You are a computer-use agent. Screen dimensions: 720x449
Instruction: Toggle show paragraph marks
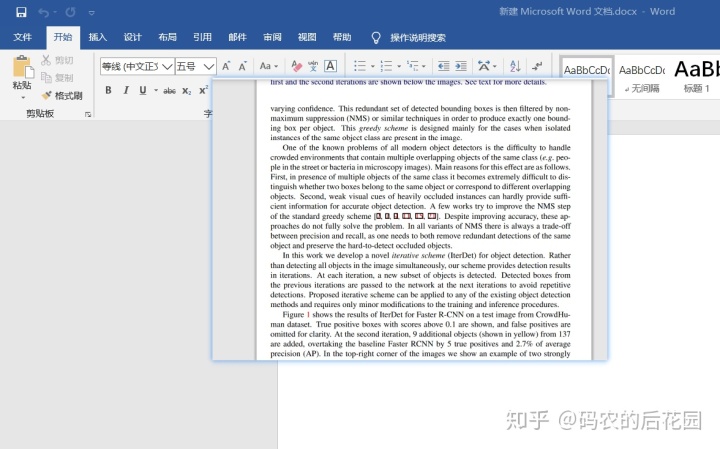(537, 66)
